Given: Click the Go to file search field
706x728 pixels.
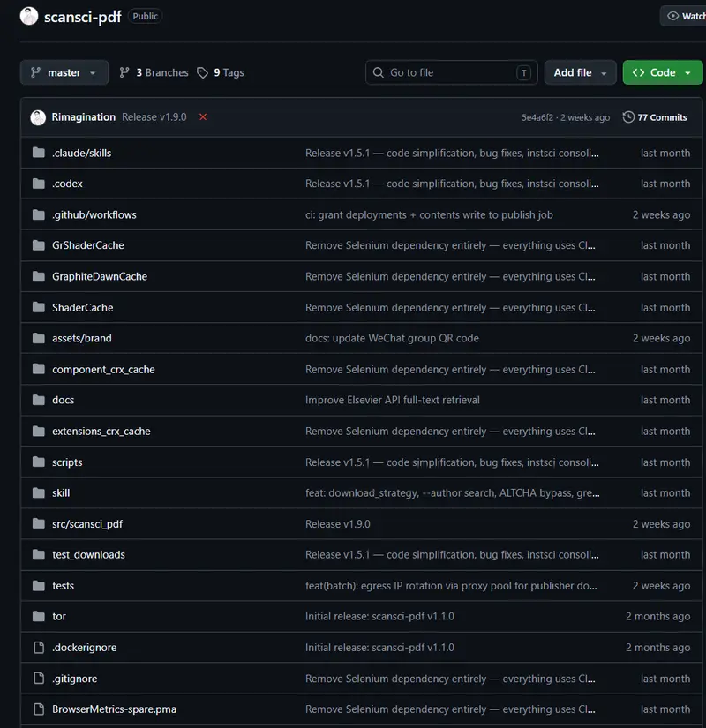Looking at the screenshot, I should (452, 72).
